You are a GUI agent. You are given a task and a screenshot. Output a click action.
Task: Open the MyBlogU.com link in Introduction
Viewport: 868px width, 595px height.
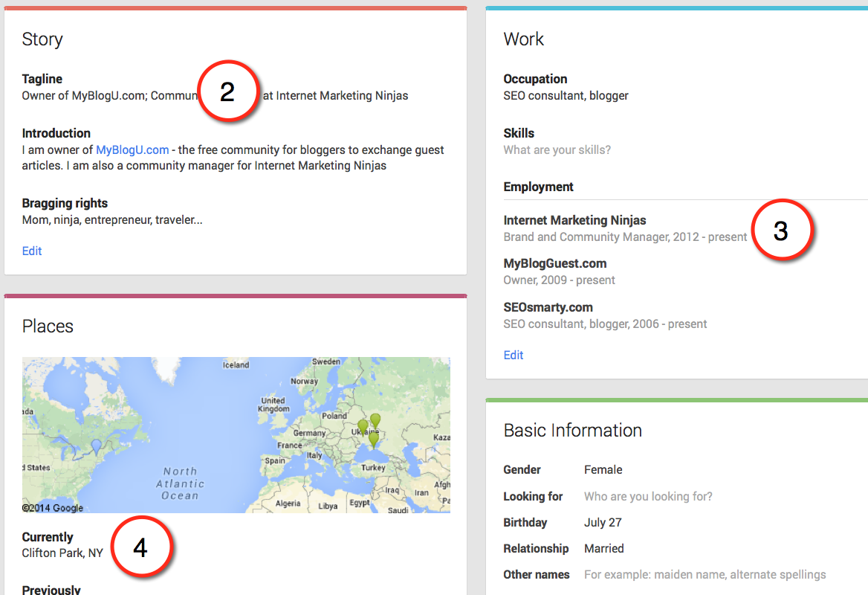[132, 149]
